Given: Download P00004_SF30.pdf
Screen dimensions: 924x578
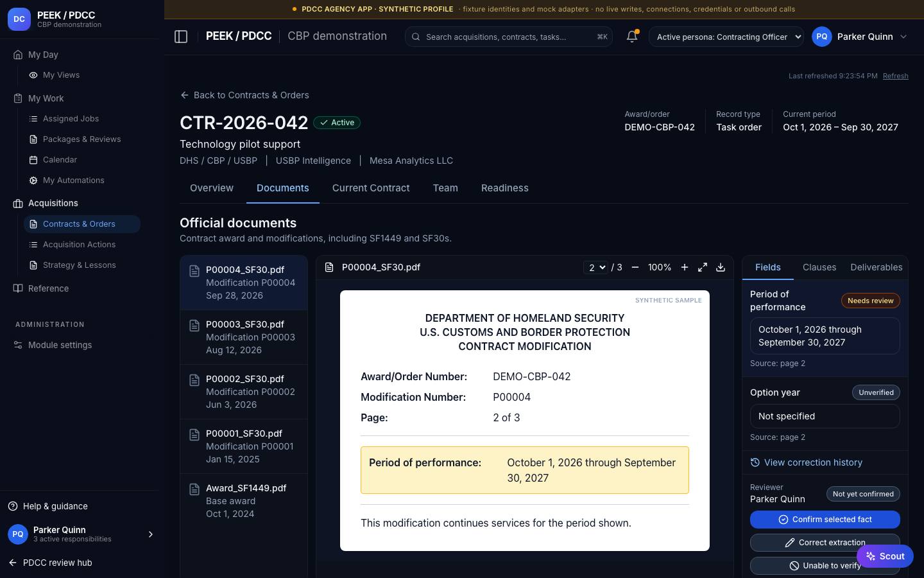Looking at the screenshot, I should pyautogui.click(x=721, y=267).
